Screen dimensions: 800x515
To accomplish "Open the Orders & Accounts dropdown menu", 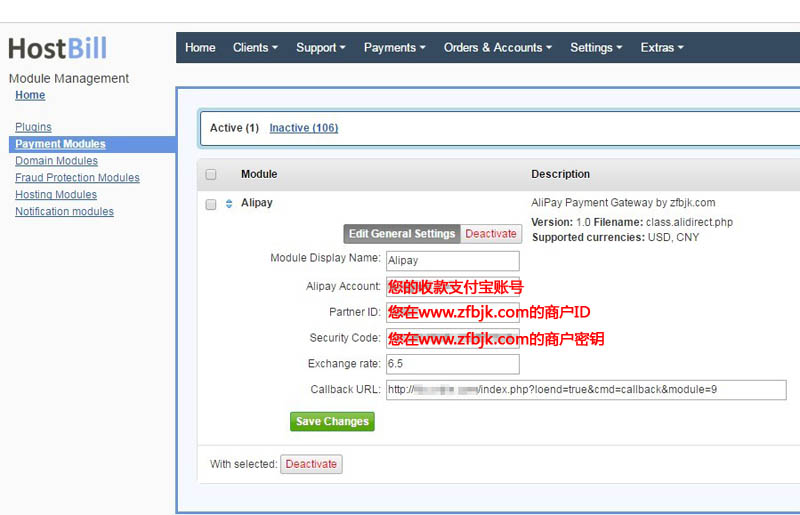I will (497, 47).
